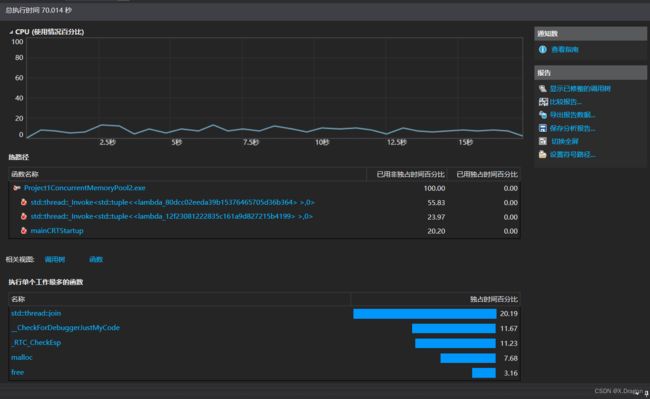Open the 保存分析报告... link
650x399 pixels.
(x=572, y=128)
